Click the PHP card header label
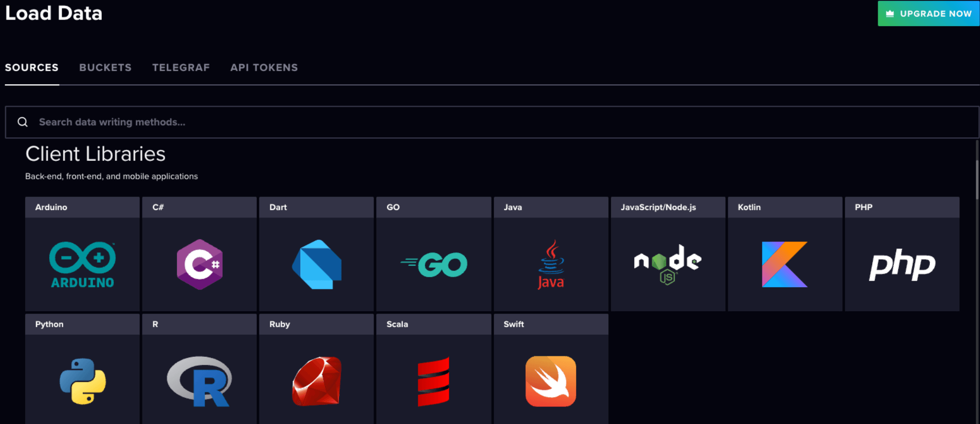Screen dimensions: 980x424 864,207
